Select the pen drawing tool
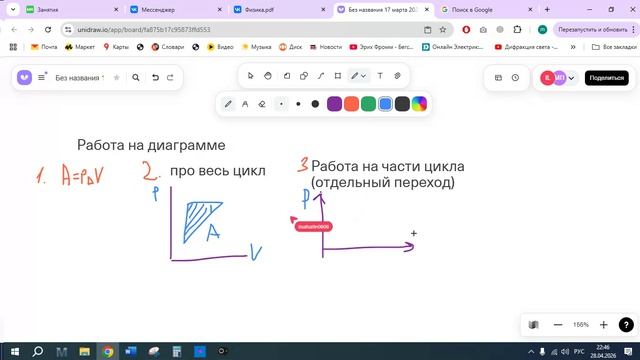The image size is (640, 360). pyautogui.click(x=354, y=76)
